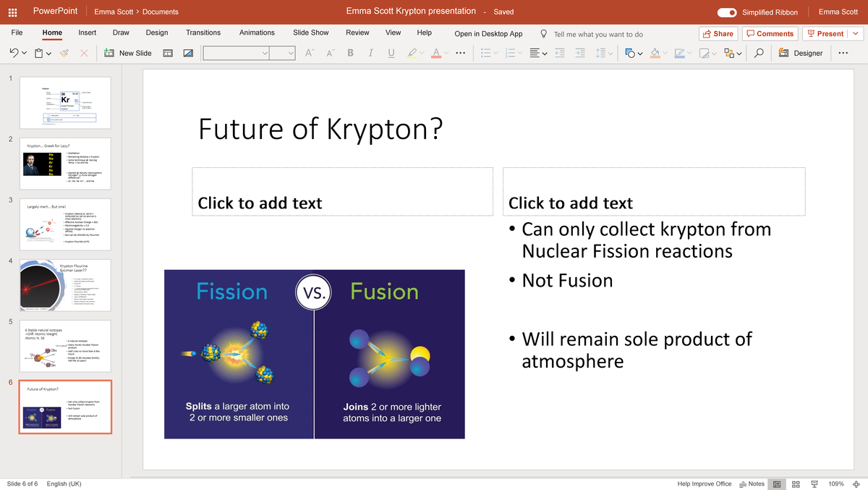Open the font size dropdown

pyautogui.click(x=291, y=53)
